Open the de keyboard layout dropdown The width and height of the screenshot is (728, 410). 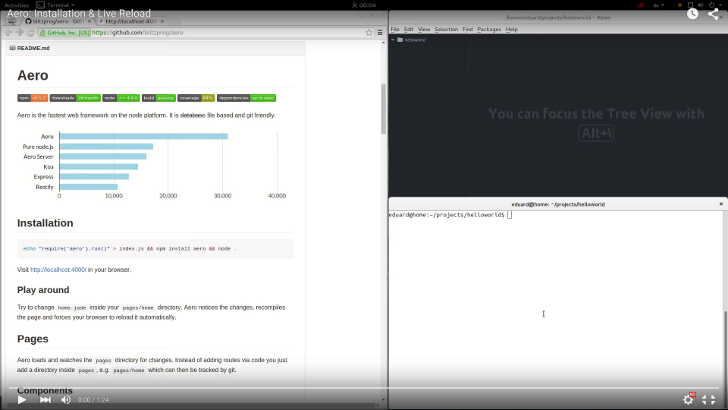(658, 5)
